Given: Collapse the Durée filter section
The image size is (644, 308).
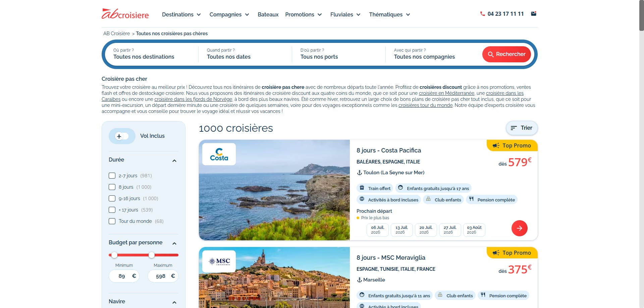Looking at the screenshot, I should (x=174, y=161).
